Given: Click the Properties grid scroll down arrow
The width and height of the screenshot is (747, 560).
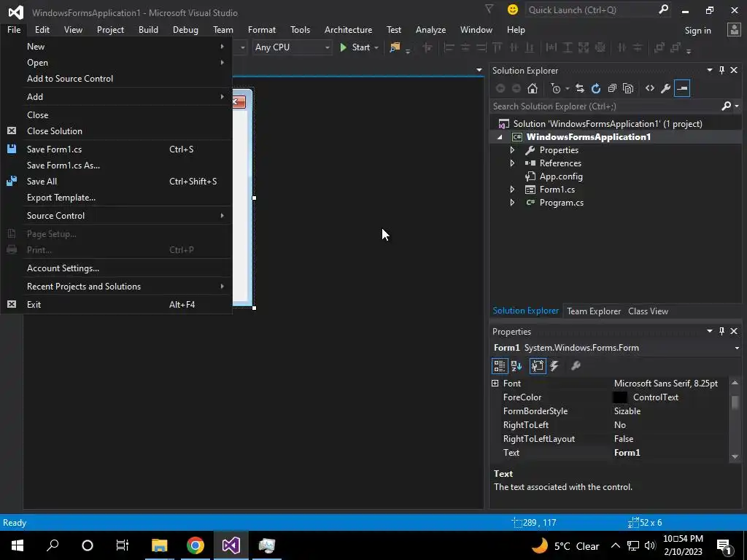Looking at the screenshot, I should [735, 456].
